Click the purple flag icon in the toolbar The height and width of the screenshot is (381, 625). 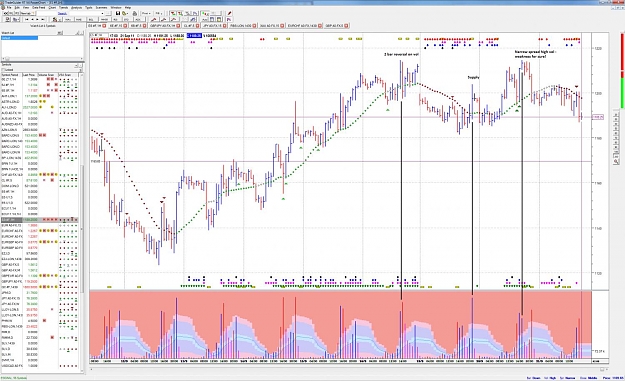click(x=229, y=19)
